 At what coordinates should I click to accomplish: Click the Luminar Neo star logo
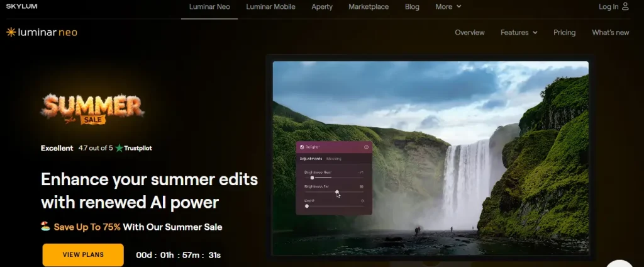pyautogui.click(x=11, y=32)
